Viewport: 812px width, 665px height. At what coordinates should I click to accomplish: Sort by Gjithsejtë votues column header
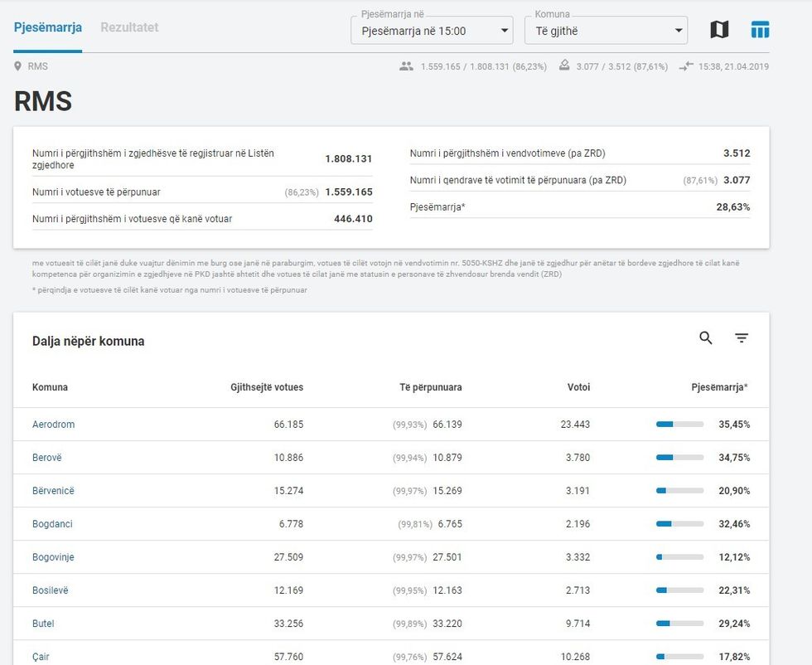267,387
